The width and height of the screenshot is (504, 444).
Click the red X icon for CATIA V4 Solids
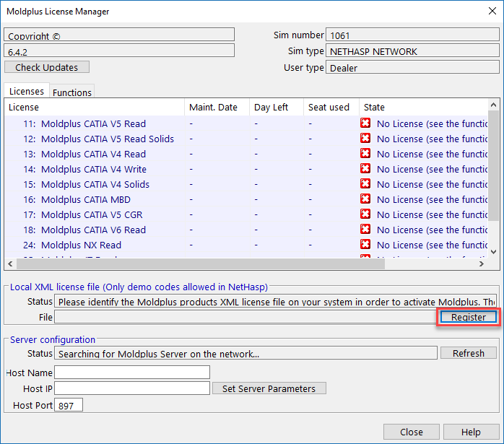(365, 184)
